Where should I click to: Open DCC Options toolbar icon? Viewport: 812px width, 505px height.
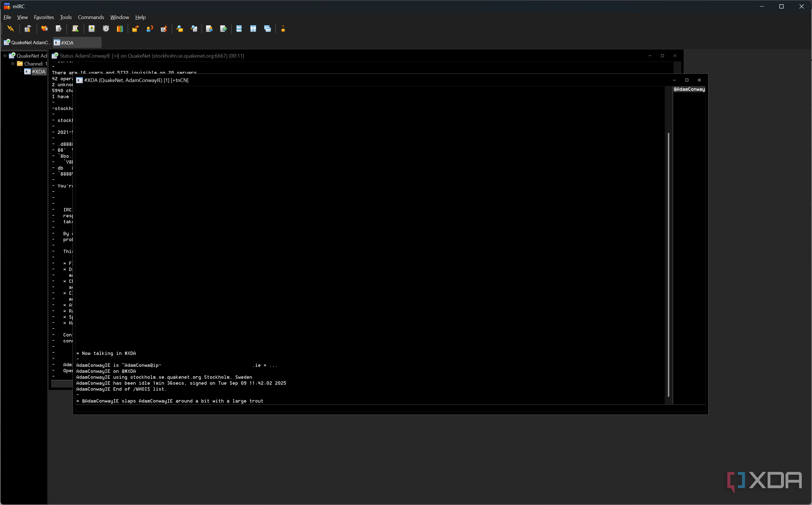coord(164,29)
